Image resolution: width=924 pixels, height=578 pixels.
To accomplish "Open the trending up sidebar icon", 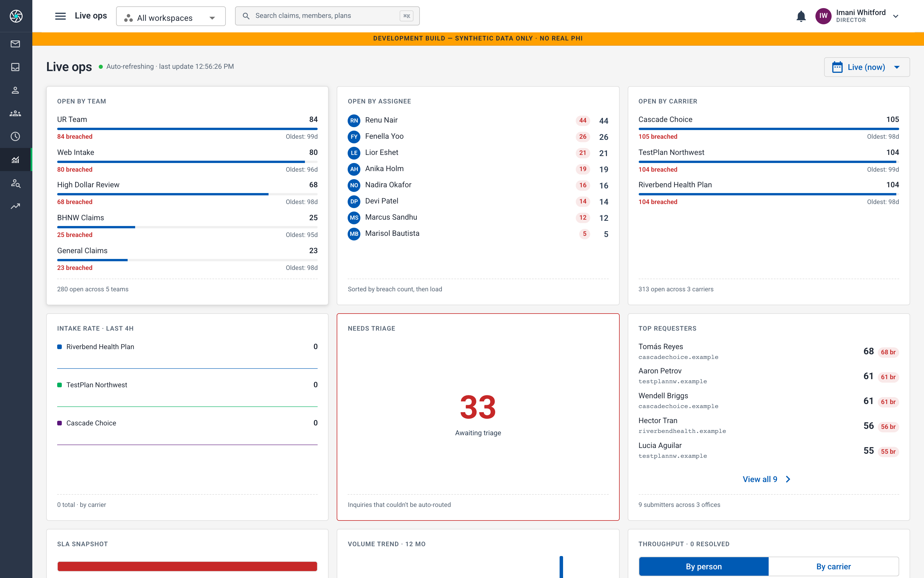I will click(15, 206).
